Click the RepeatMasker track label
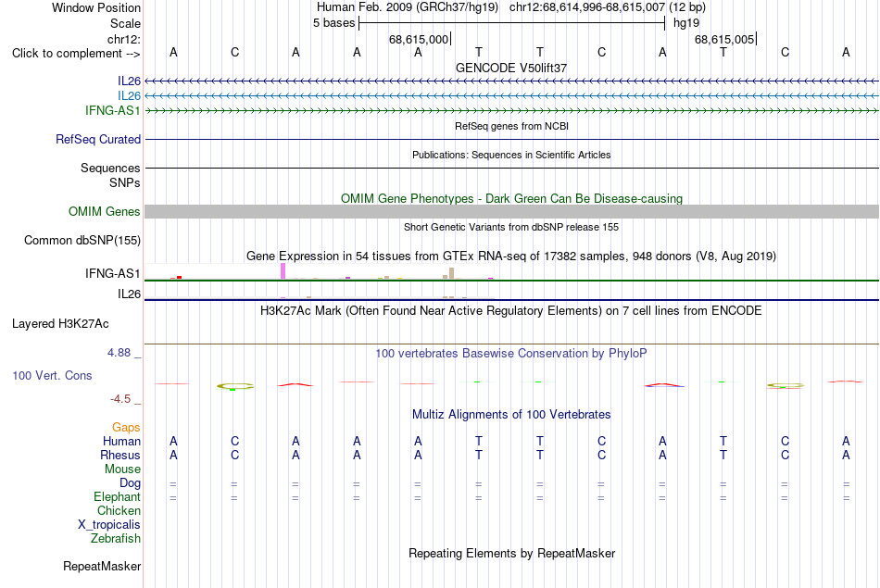Image resolution: width=880 pixels, height=588 pixels. [102, 567]
